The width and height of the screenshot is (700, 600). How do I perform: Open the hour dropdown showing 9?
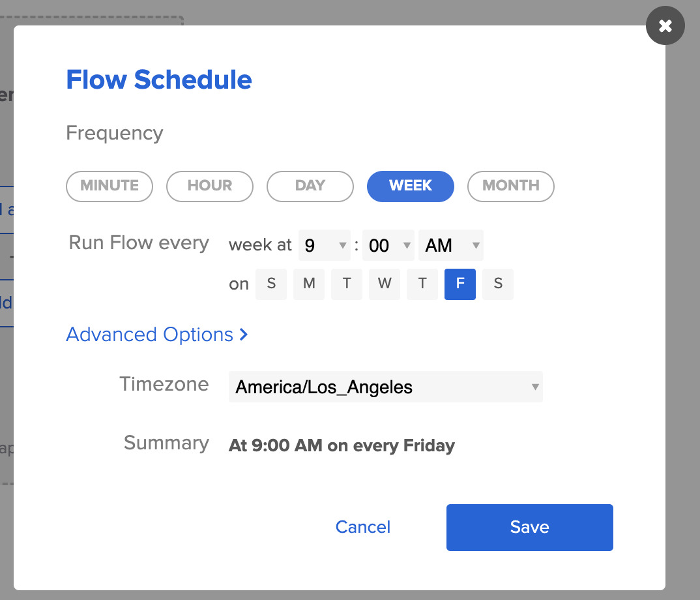click(x=324, y=245)
